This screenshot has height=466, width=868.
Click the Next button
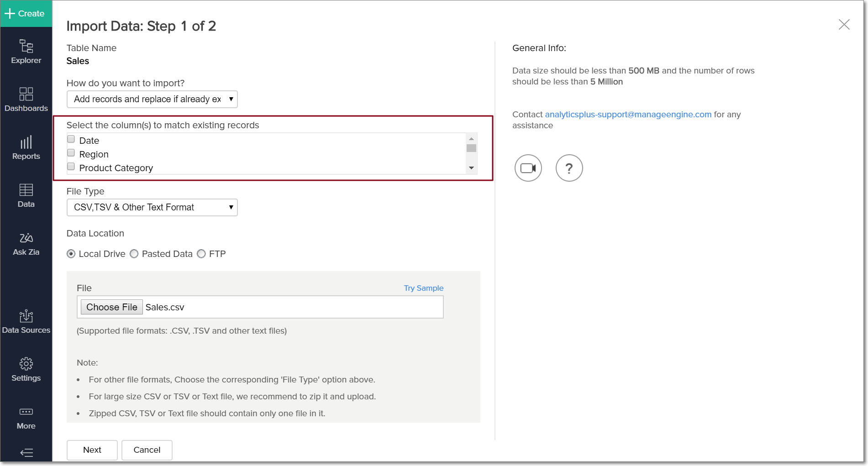click(x=92, y=450)
